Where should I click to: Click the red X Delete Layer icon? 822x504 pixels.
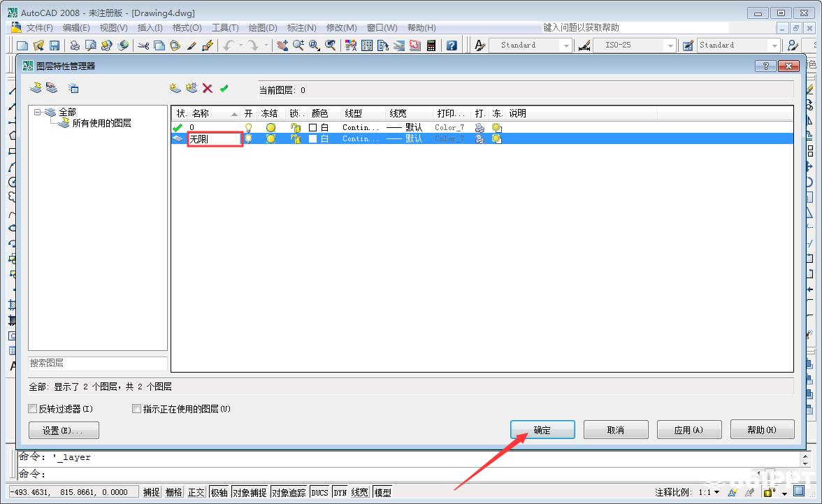pos(208,88)
